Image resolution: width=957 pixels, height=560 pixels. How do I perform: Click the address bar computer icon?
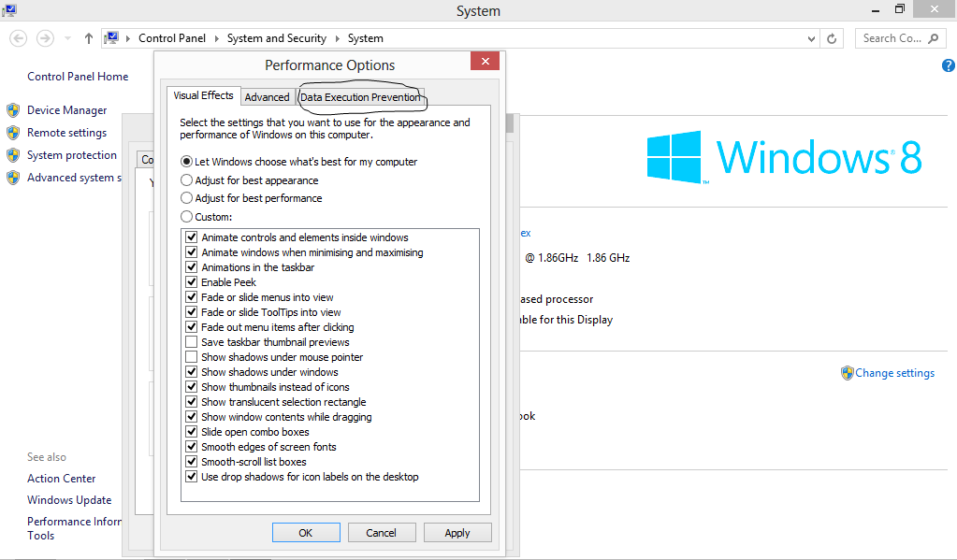(x=111, y=37)
